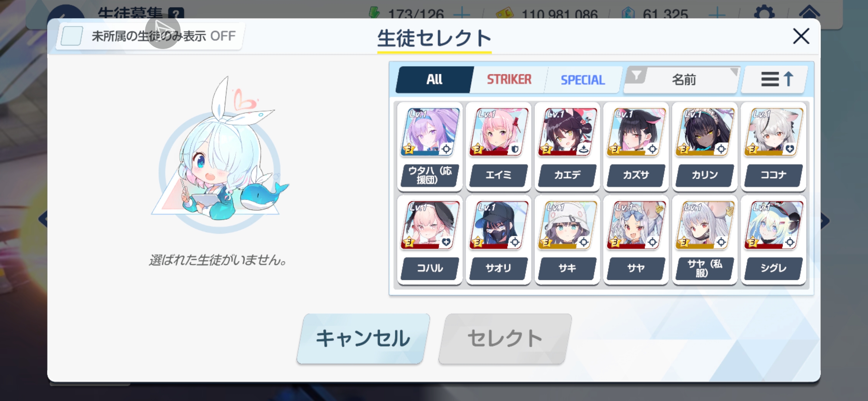Tap the home icon at top right

point(809,13)
